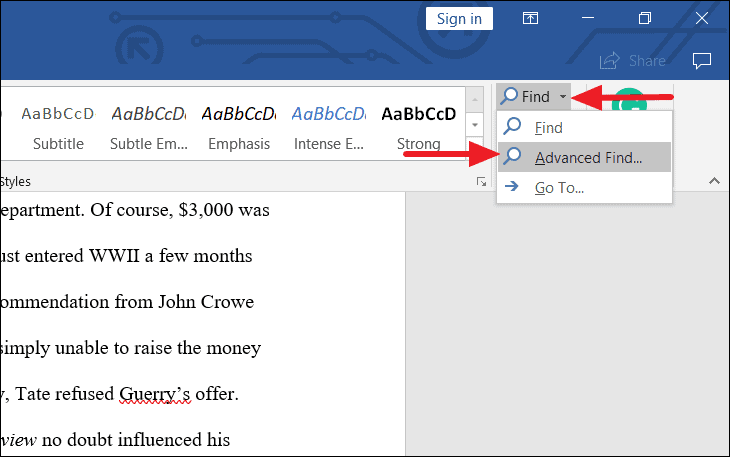Close the Word window
This screenshot has width=730, height=457.
tap(702, 18)
